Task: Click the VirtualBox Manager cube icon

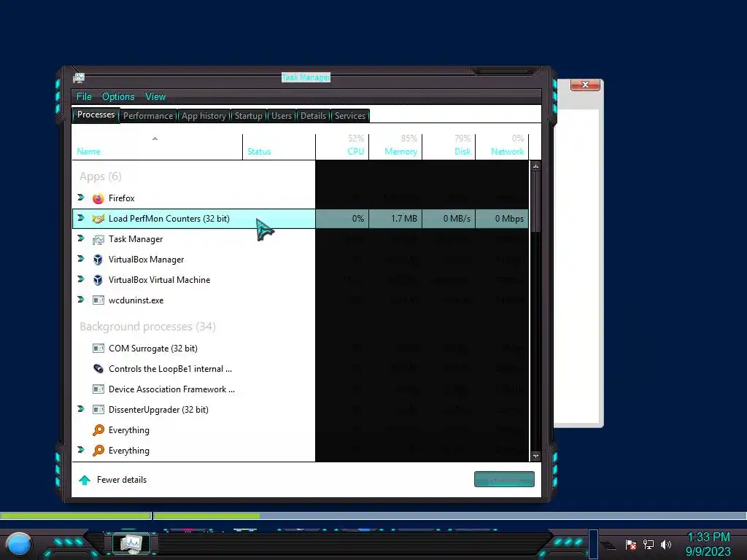Action: coord(98,260)
